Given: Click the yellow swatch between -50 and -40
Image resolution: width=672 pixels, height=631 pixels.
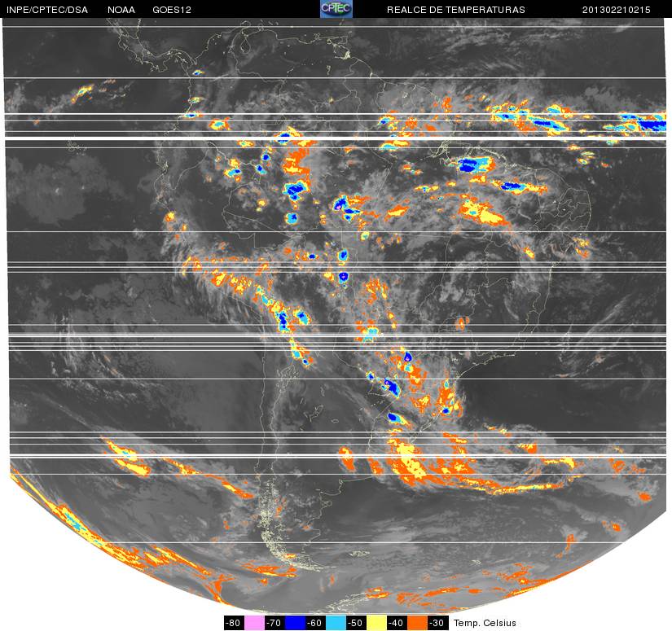Looking at the screenshot, I should pyautogui.click(x=376, y=623).
